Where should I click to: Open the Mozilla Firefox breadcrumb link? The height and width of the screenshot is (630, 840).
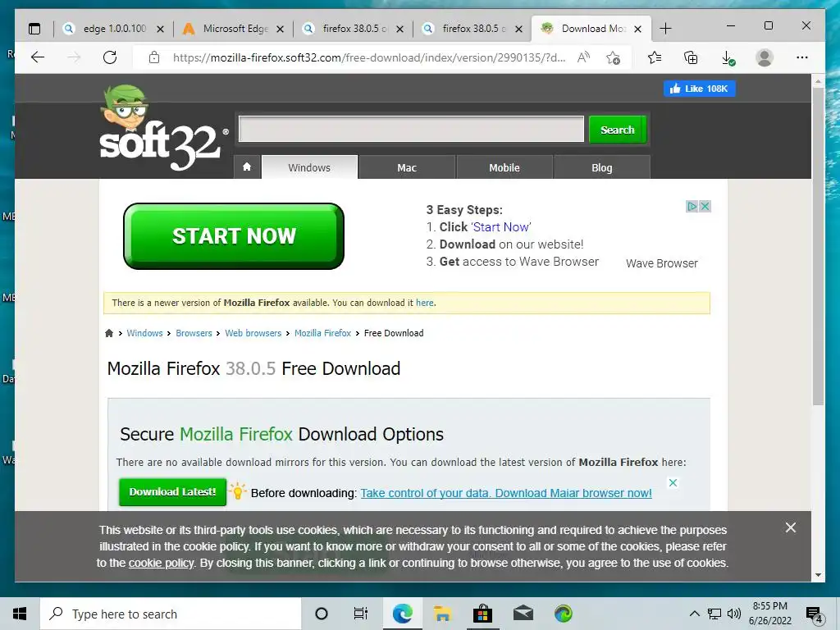click(323, 333)
